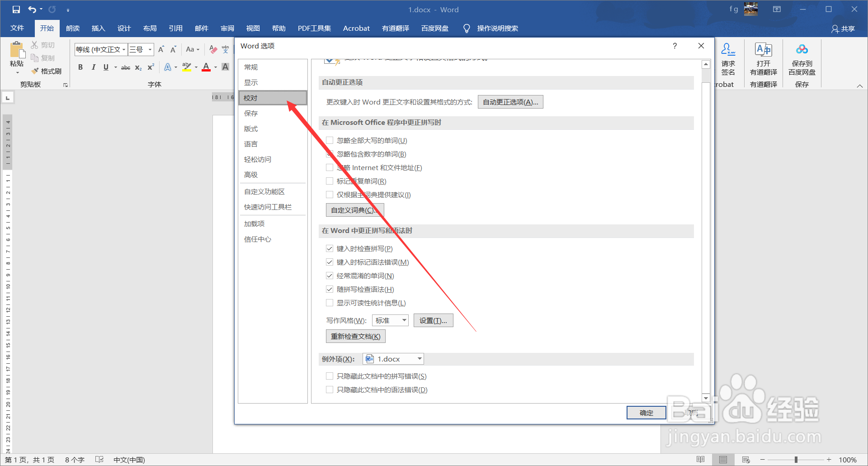Viewport: 868px width, 466px height.
Task: Select 高级 category in Word Options sidebar
Action: 273,175
